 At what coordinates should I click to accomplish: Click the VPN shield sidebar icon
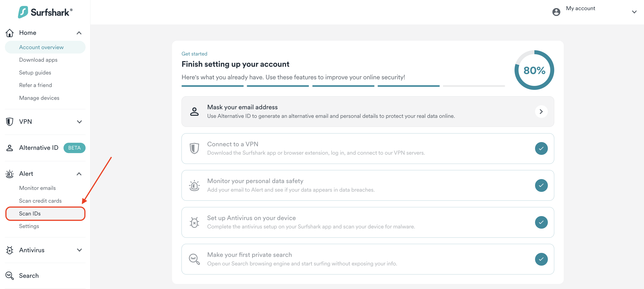pos(9,122)
